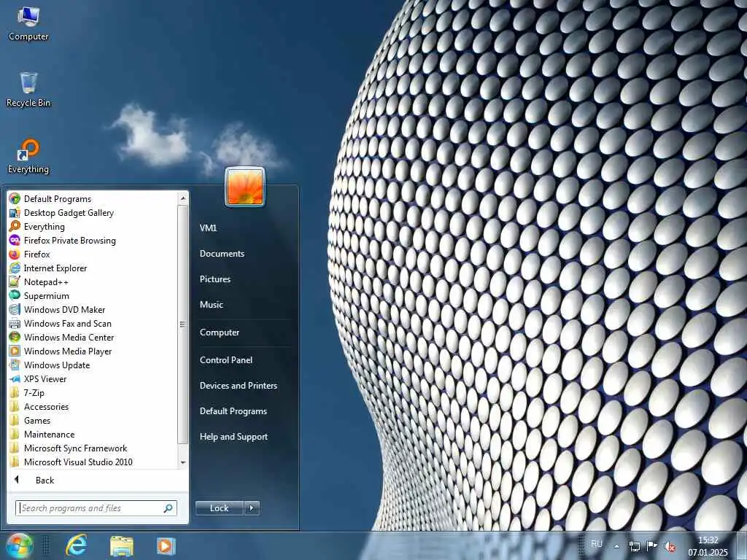747x560 pixels.
Task: Open the Default Programs icon in program list
Action: point(15,198)
